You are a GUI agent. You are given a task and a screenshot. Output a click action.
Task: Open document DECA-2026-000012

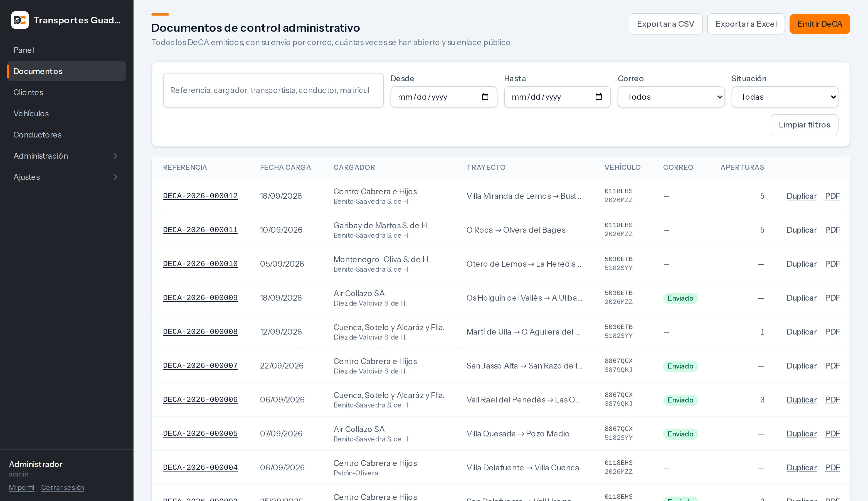[x=200, y=196]
